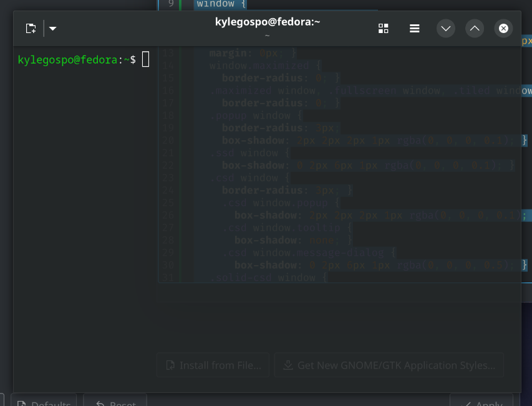Click the document icon on Install from File
This screenshot has height=406, width=532.
(x=169, y=365)
